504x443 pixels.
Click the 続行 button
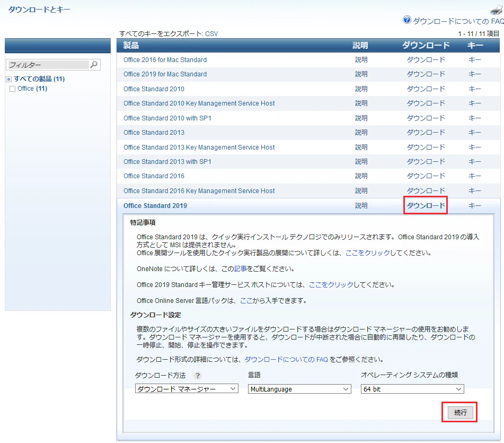tap(461, 412)
